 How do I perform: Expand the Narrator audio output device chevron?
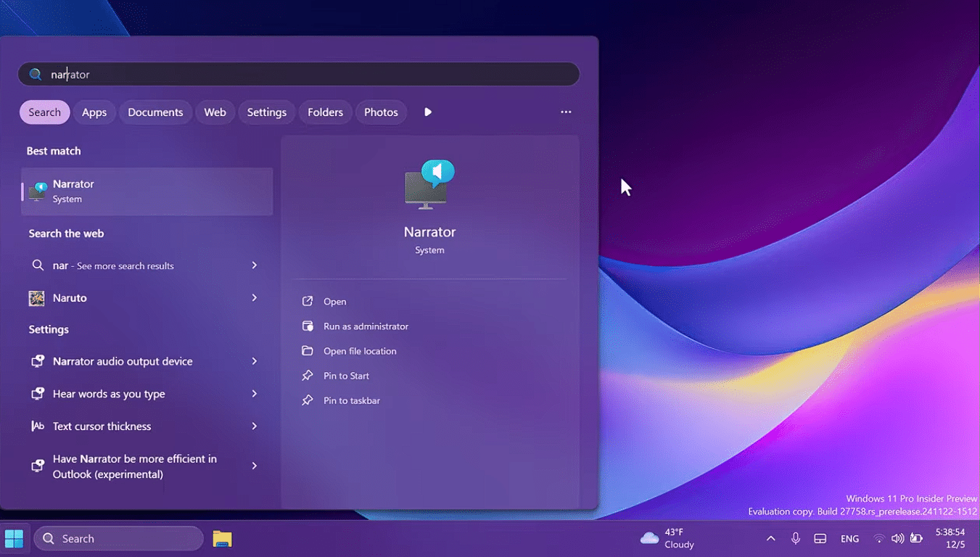coord(255,361)
